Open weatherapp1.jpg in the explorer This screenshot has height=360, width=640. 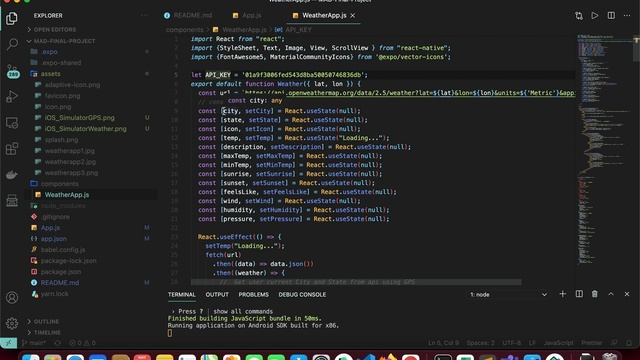point(69,151)
